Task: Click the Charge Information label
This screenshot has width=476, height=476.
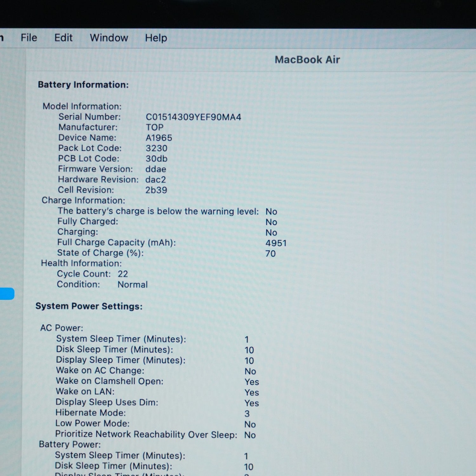Action: pyautogui.click(x=83, y=201)
